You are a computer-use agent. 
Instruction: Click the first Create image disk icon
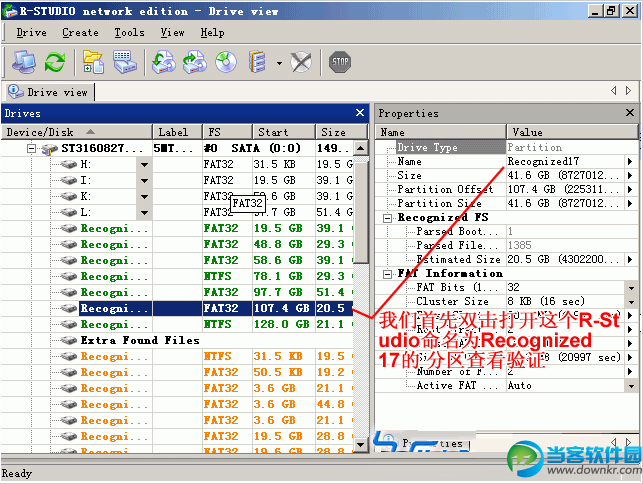163,62
